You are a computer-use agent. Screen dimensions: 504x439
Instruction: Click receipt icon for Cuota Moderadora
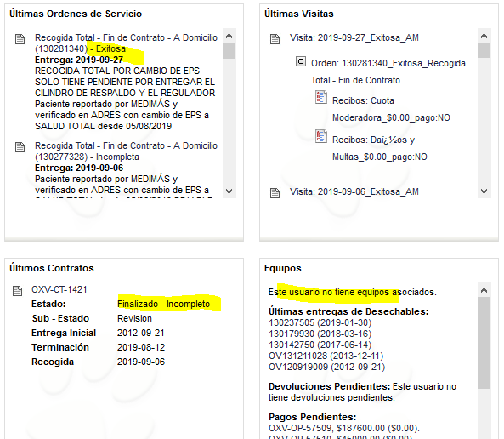point(320,97)
